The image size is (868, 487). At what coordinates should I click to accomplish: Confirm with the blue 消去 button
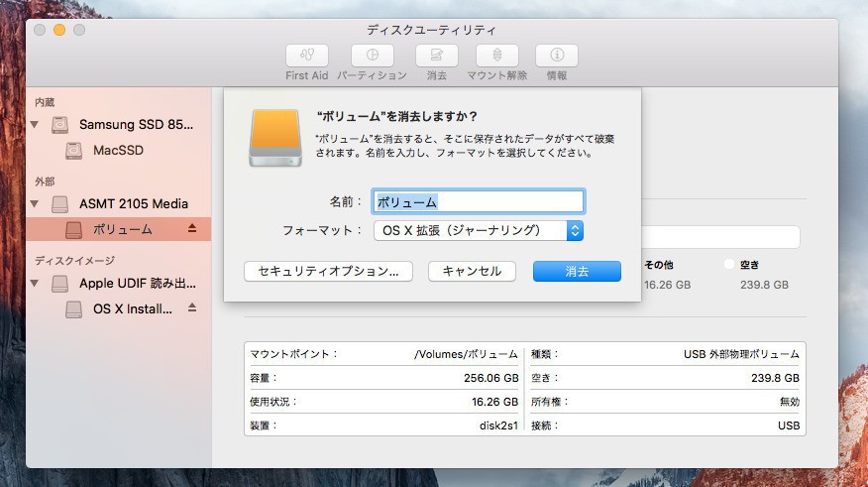tap(577, 271)
